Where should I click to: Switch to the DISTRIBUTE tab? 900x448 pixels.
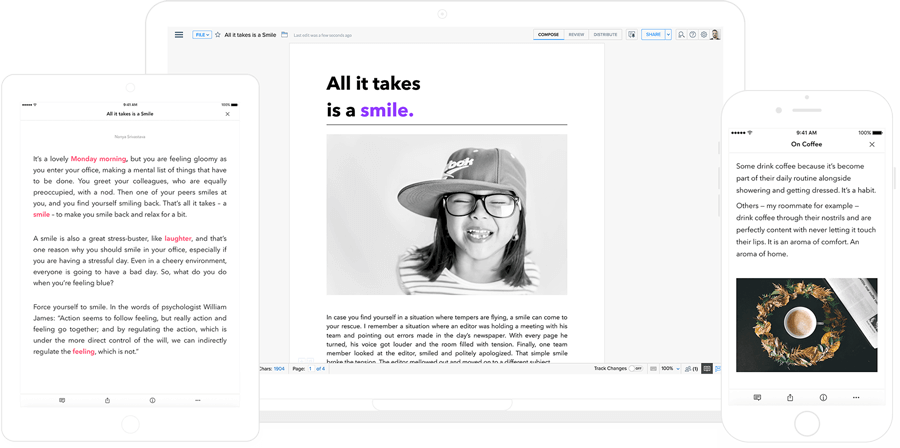pos(605,34)
